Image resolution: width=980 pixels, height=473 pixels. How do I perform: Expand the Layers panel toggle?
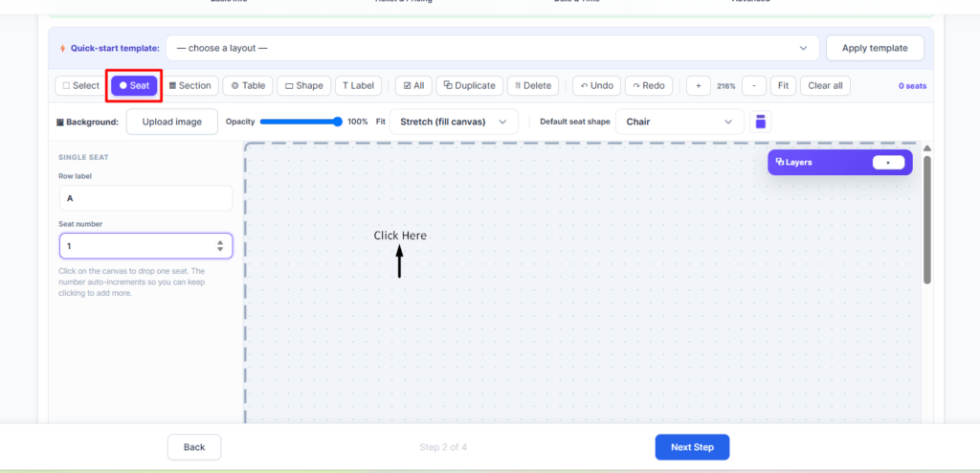pyautogui.click(x=888, y=163)
